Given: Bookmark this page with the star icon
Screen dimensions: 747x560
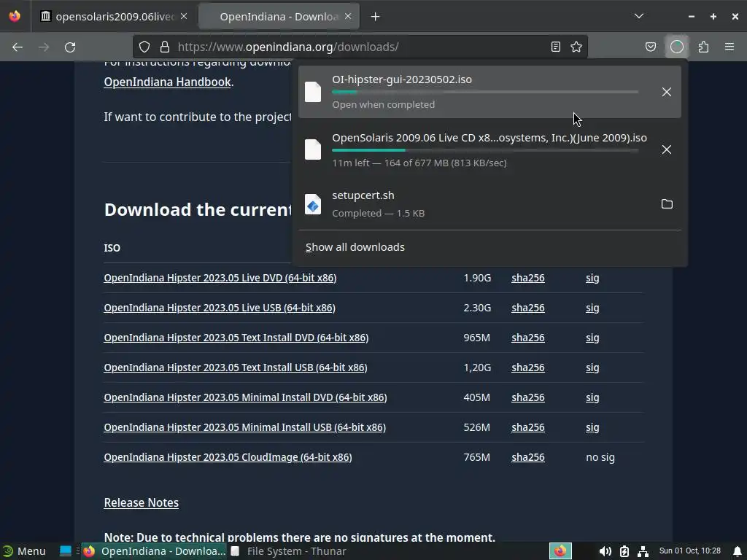Looking at the screenshot, I should click(x=576, y=47).
